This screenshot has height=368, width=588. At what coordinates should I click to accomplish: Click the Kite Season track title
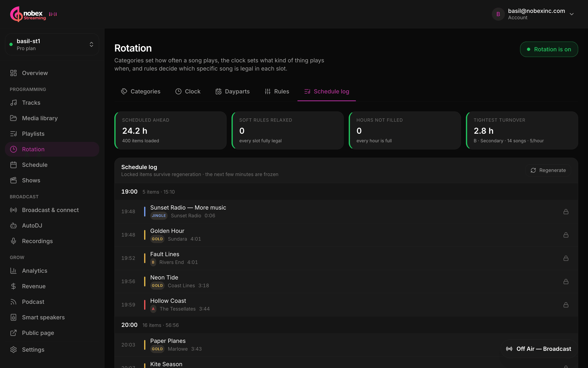166,364
